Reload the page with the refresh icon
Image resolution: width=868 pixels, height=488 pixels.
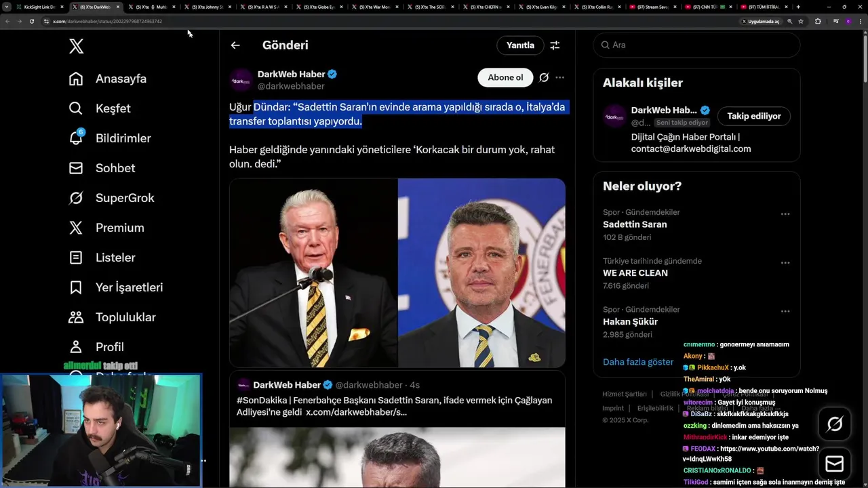(31, 21)
